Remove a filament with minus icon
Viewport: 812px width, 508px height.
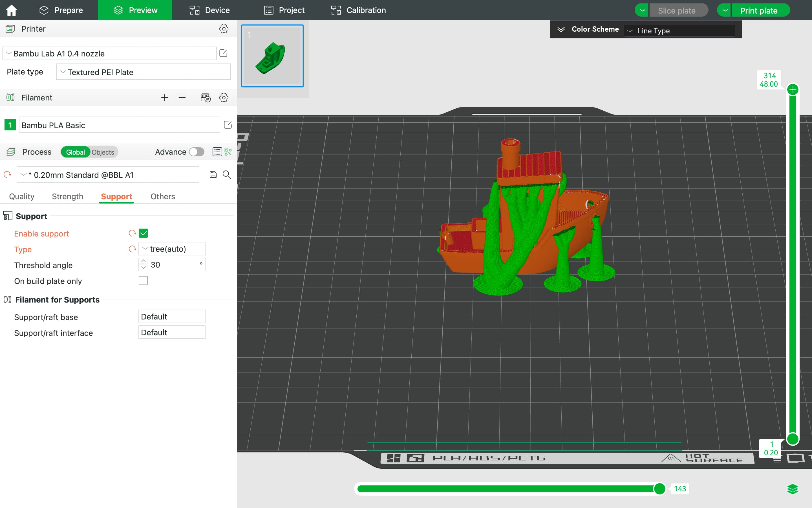point(182,98)
